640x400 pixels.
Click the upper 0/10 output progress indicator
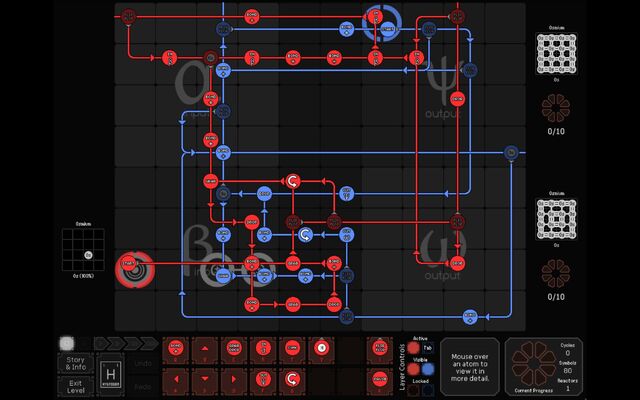coord(556,131)
